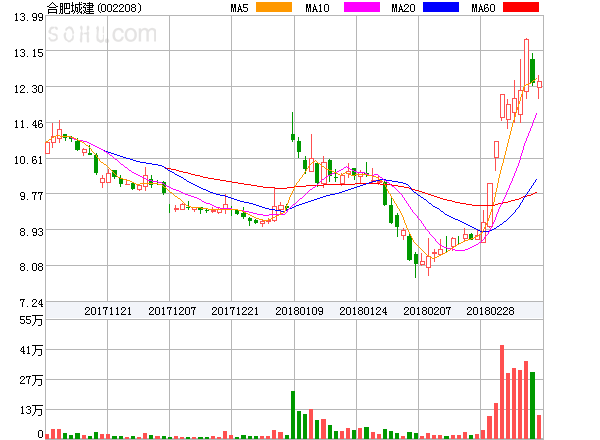Click the last candlestick on the right
The width and height of the screenshot is (600, 440).
coord(539,85)
